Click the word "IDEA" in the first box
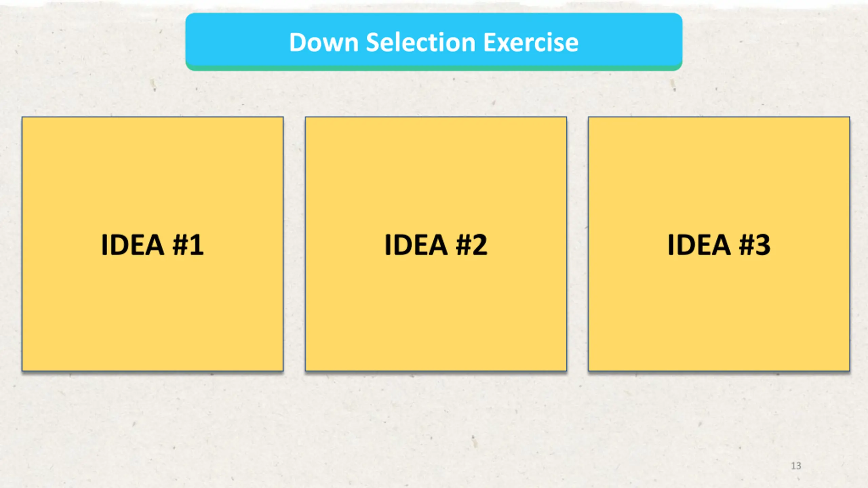 pos(133,245)
